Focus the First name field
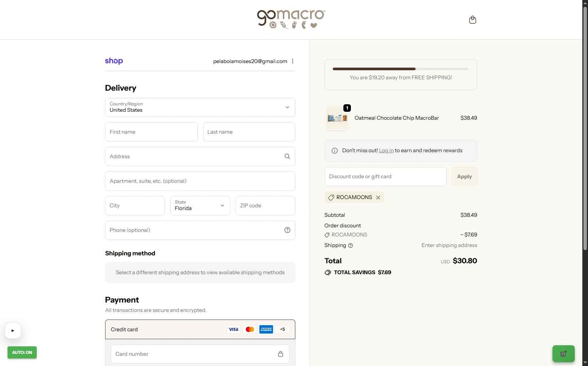This screenshot has height=366, width=588. point(151,132)
